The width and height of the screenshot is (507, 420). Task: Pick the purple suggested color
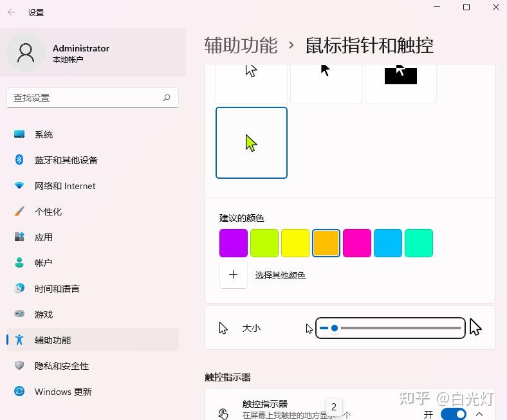[234, 243]
